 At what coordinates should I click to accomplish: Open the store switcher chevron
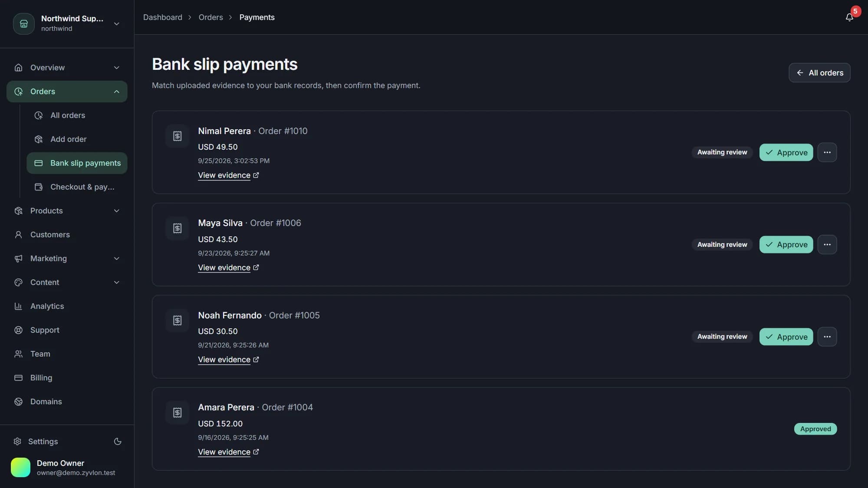tap(116, 23)
